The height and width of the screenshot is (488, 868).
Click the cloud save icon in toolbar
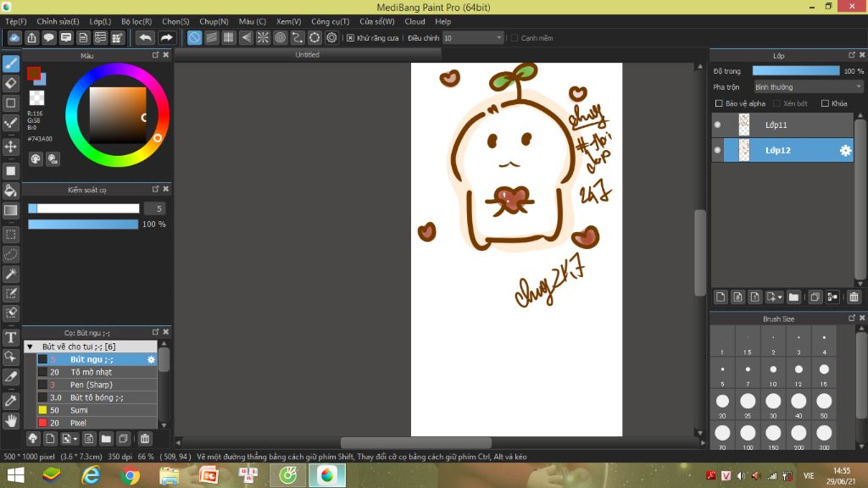(x=14, y=37)
